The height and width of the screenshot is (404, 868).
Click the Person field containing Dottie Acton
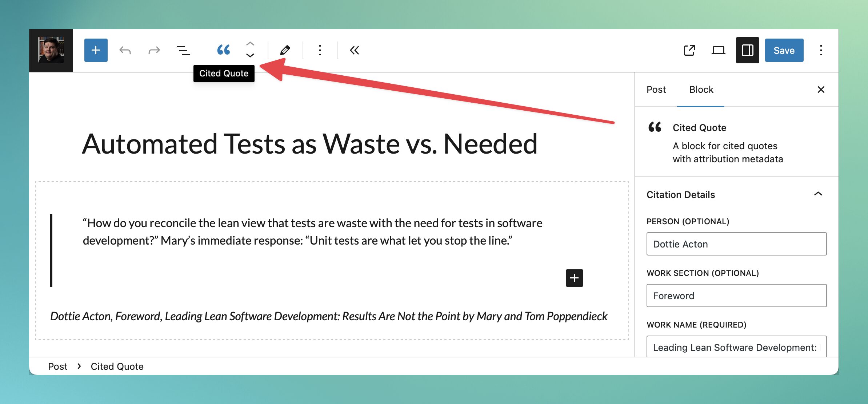click(736, 244)
